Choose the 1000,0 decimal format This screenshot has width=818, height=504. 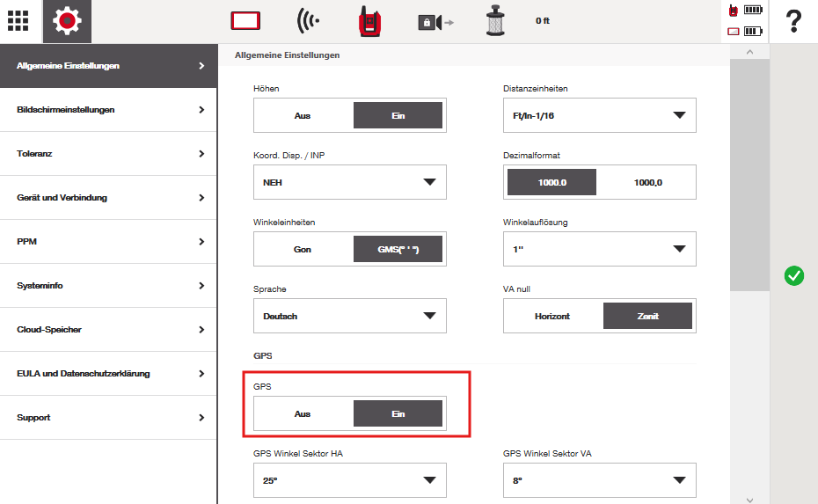(647, 182)
